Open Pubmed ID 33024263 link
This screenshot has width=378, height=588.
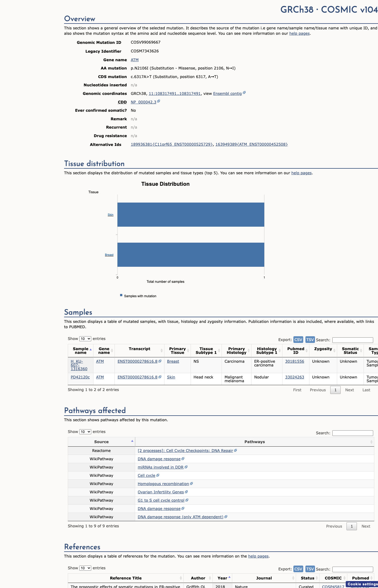pyautogui.click(x=294, y=377)
